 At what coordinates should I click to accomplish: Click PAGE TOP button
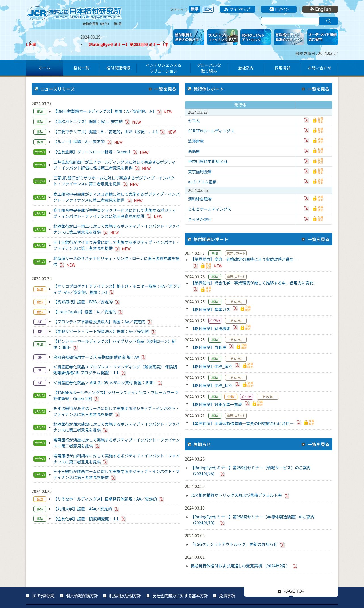coord(291,591)
